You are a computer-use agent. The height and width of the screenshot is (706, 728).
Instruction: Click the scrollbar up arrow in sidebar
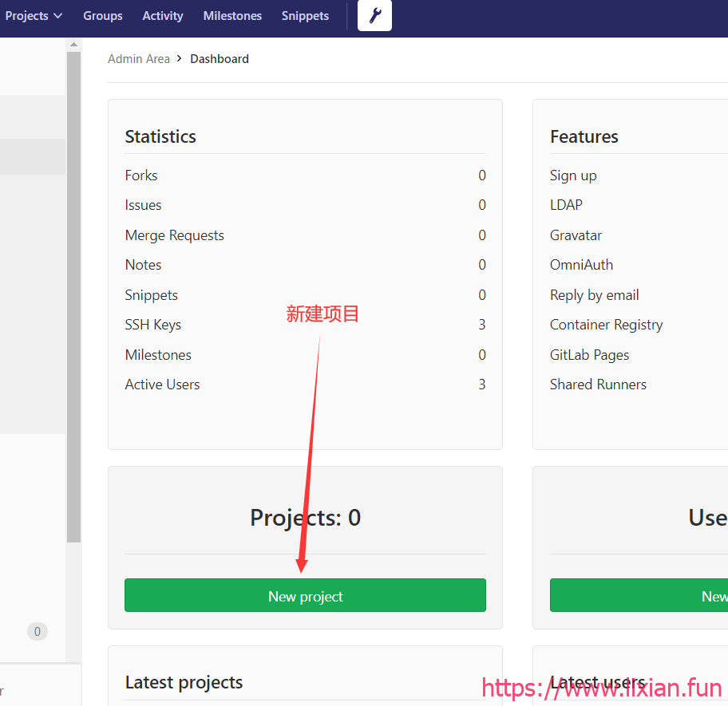pos(73,44)
